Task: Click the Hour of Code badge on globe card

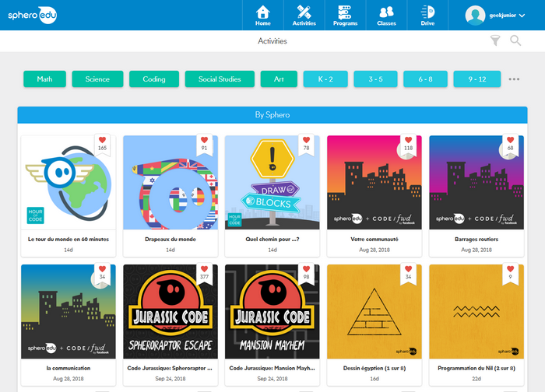Action: (x=36, y=215)
